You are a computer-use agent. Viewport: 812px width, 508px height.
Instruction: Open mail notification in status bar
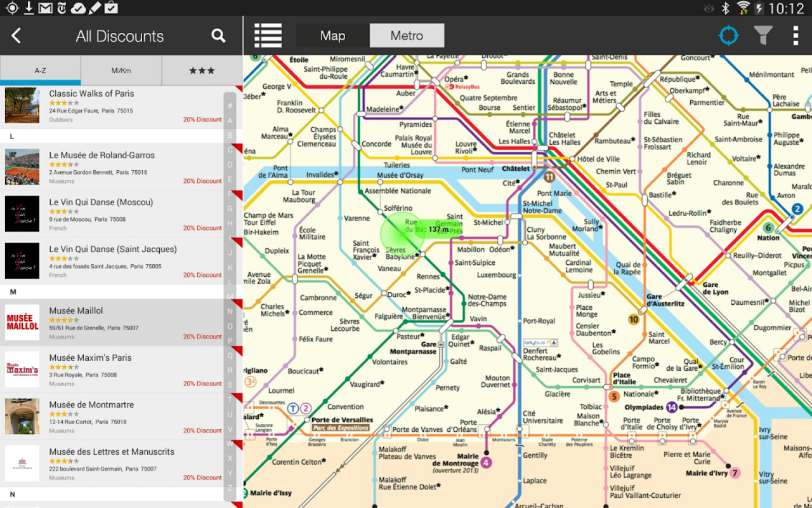(x=45, y=8)
